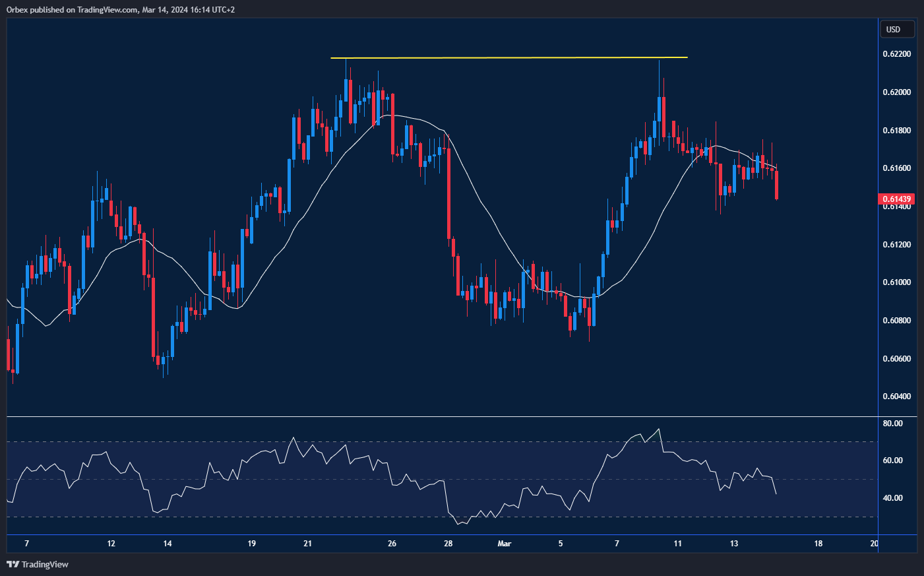Click the red 0.61439 price tag
The height and width of the screenshot is (576, 924).
(x=896, y=199)
